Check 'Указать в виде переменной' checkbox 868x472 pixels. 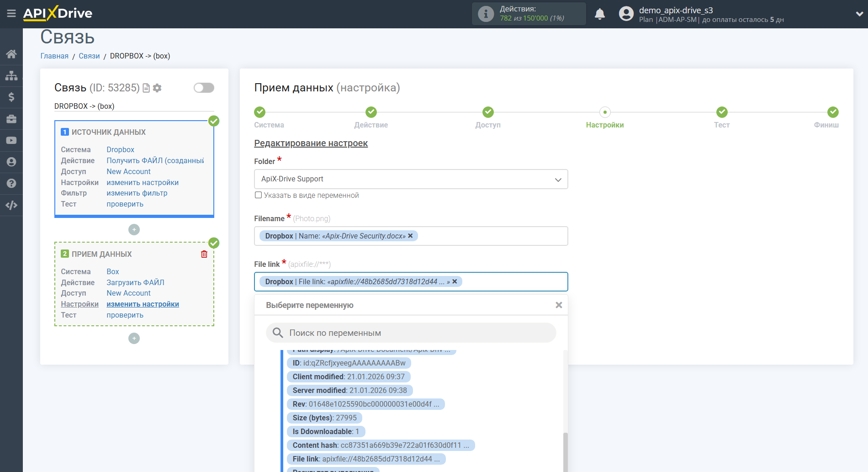click(259, 195)
